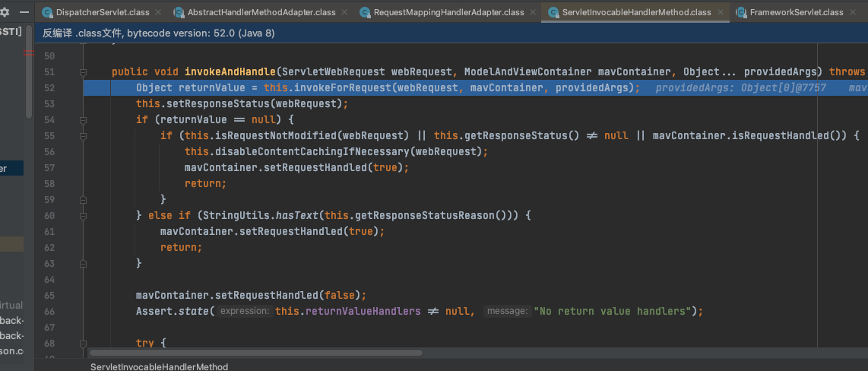868x371 pixels.
Task: Click the invokeAndHandle method name
Action: click(x=230, y=72)
